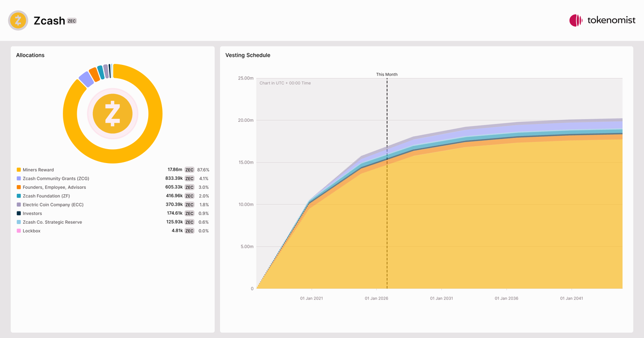
Task: Click the Investors allocation label
Action: pyautogui.click(x=32, y=214)
